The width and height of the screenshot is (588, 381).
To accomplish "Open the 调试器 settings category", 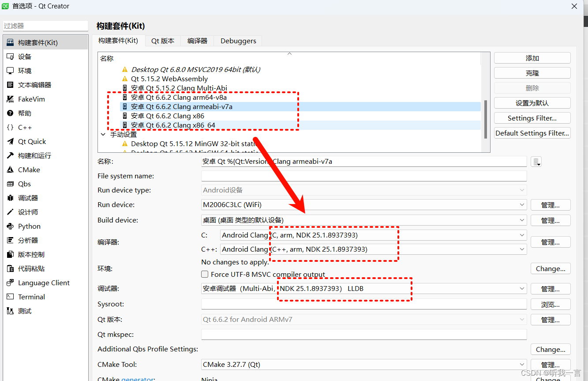I will [45, 198].
